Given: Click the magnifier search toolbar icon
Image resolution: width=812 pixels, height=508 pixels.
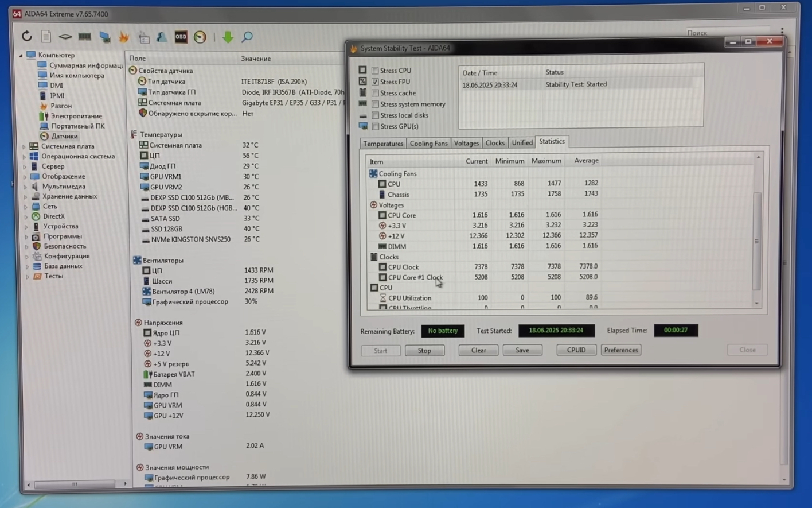Looking at the screenshot, I should point(247,37).
